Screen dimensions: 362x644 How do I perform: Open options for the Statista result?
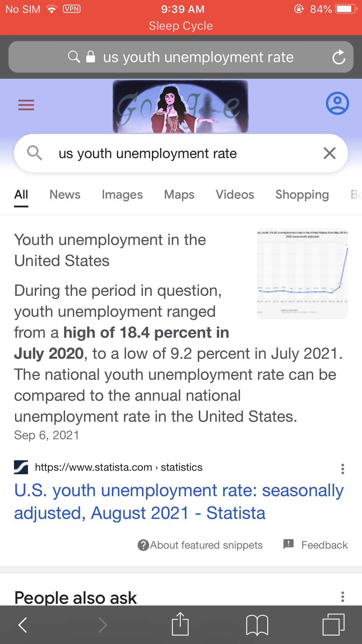tap(343, 469)
